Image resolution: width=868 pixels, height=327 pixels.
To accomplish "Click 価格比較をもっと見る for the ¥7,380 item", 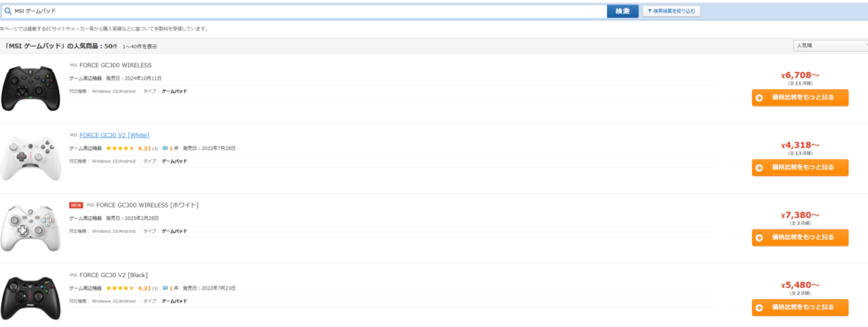I will (800, 237).
